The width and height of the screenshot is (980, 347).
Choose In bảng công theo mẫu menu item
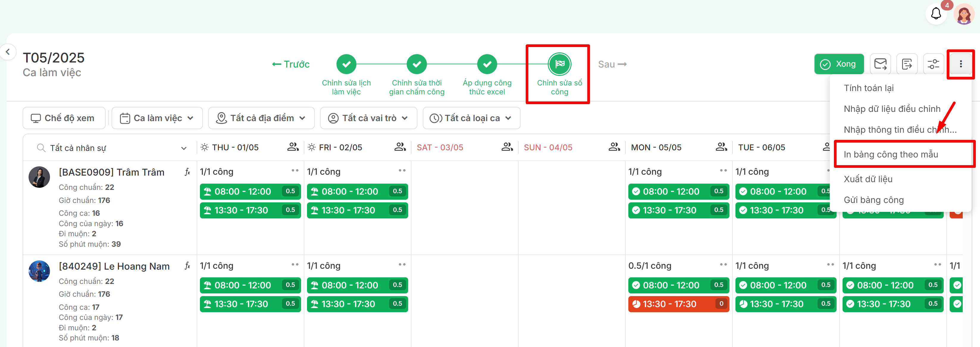890,154
